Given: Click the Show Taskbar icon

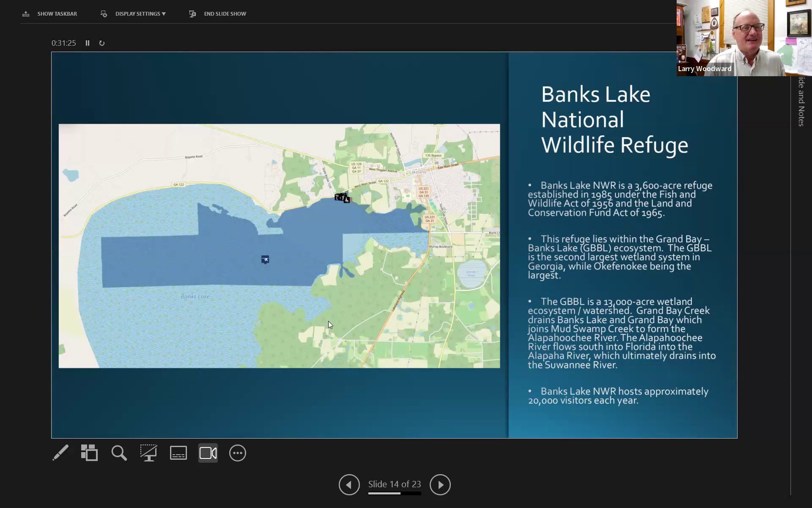Looking at the screenshot, I should coord(26,14).
